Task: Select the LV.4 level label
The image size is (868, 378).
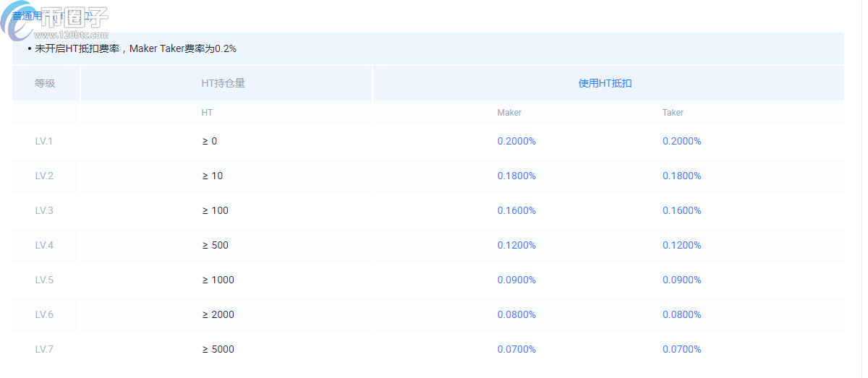Action: (44, 245)
